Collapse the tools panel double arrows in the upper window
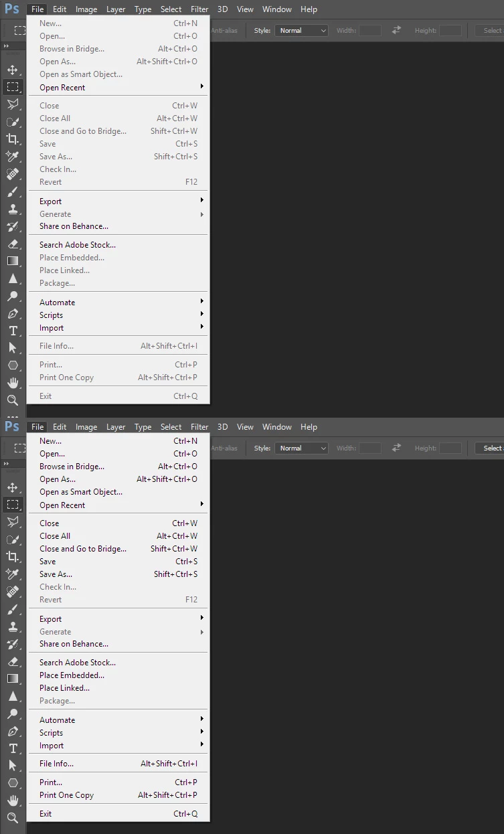The width and height of the screenshot is (504, 834). pyautogui.click(x=7, y=46)
